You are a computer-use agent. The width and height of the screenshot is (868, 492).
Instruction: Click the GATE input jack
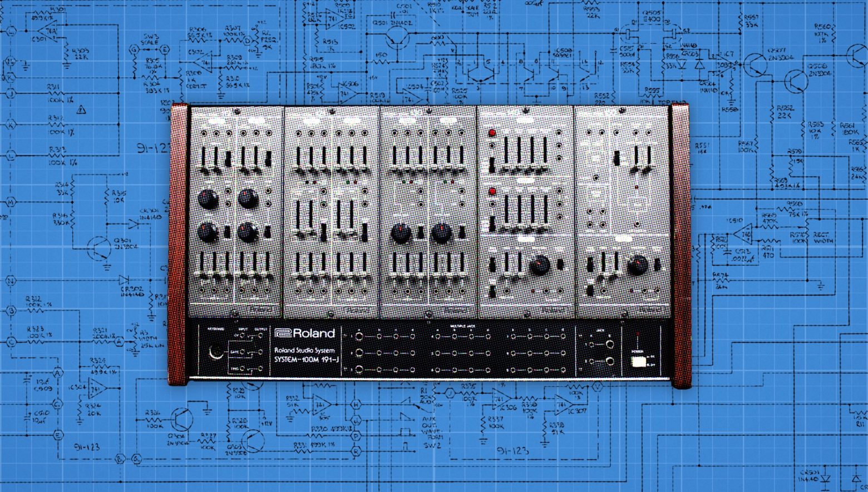coord(242,352)
